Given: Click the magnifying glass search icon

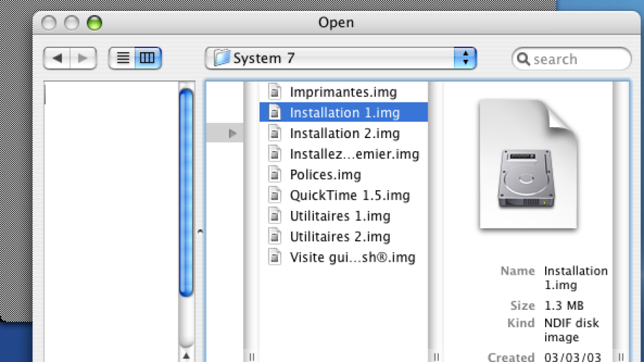Looking at the screenshot, I should (523, 59).
